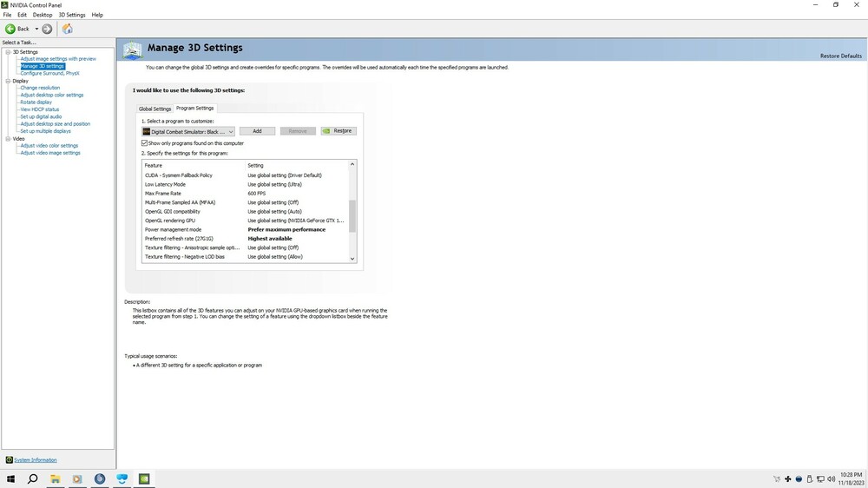
Task: Open Adjust image settings with preview
Action: pos(58,59)
